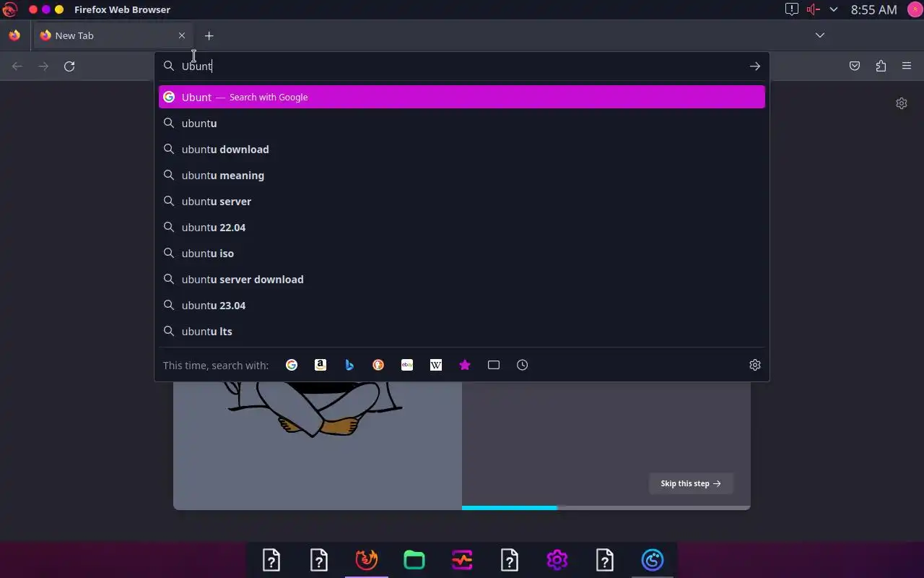924x578 pixels.
Task: Pick the 'ubuntu download' suggestion
Action: point(462,149)
